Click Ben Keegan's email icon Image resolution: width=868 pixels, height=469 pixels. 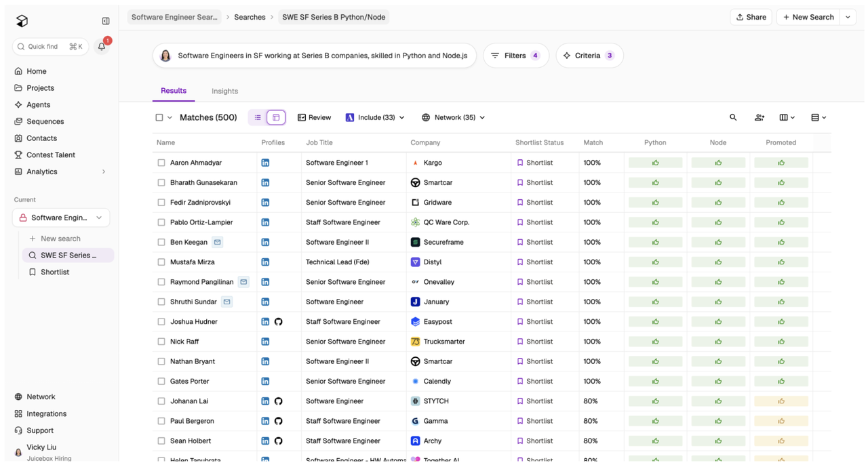[x=217, y=242]
